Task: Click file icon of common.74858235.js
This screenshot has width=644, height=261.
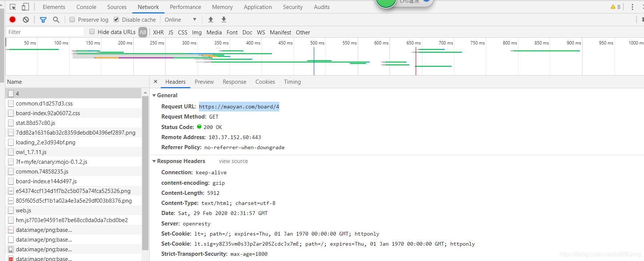Action: click(11, 171)
